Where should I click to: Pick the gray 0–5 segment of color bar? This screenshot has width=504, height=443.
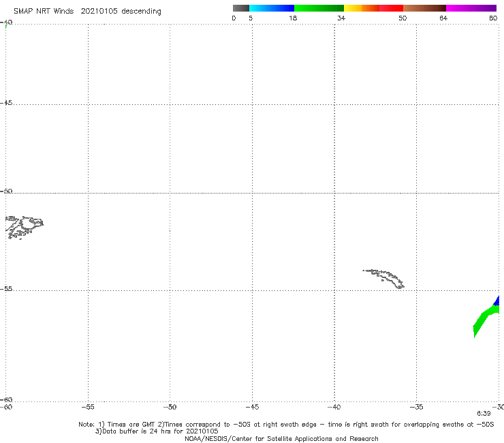point(241,8)
